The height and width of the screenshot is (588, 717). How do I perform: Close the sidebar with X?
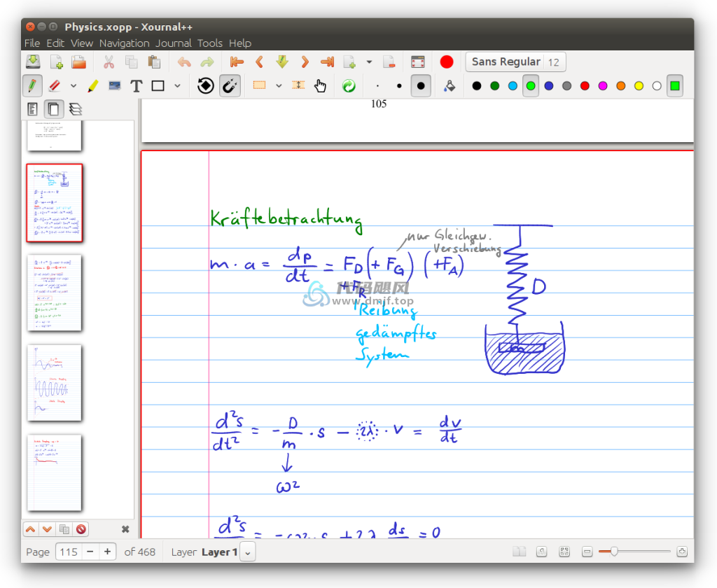(x=125, y=529)
